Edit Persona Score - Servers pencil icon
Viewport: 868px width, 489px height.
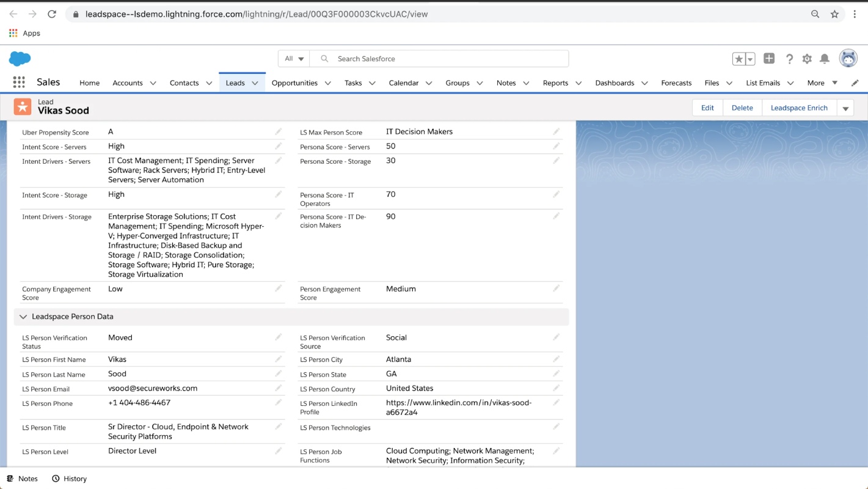[556, 146]
